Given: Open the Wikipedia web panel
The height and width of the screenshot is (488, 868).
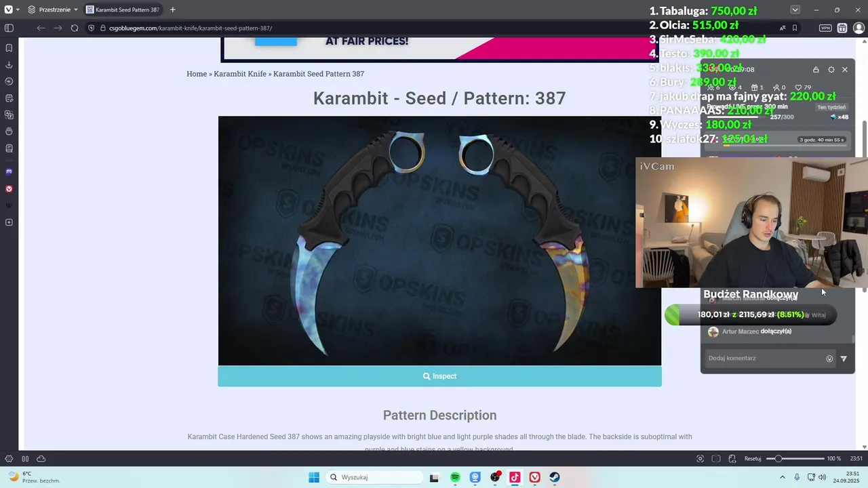Looking at the screenshot, I should pyautogui.click(x=9, y=205).
